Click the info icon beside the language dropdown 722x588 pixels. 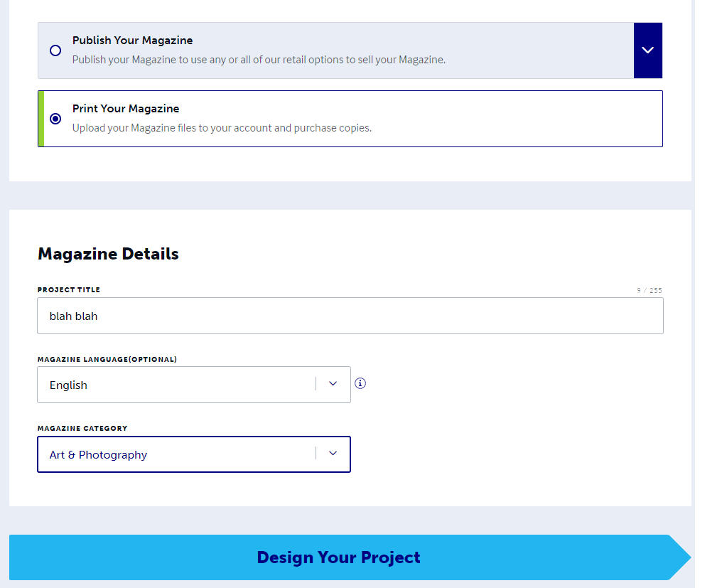point(360,383)
